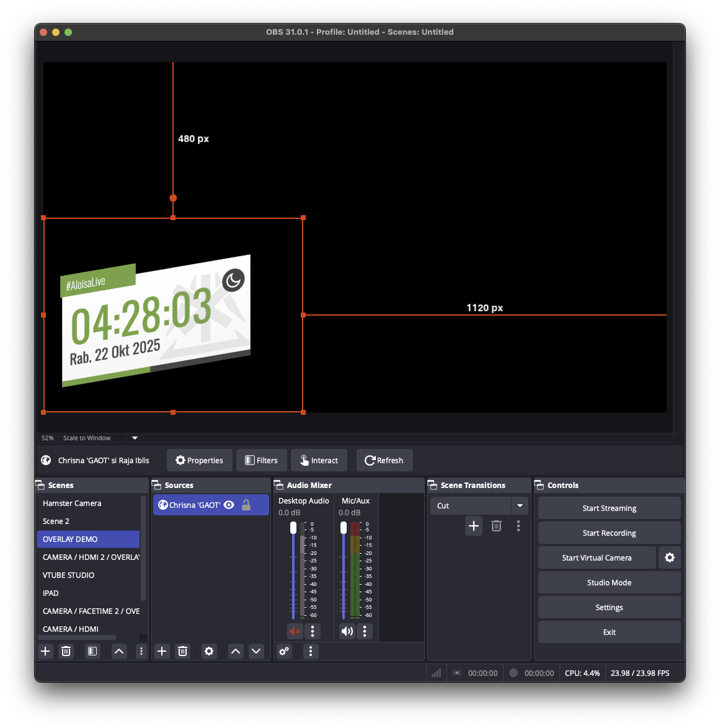Viewport: 720px width, 728px height.
Task: Open scene filters icon in Scenes toolbar
Action: coord(92,651)
